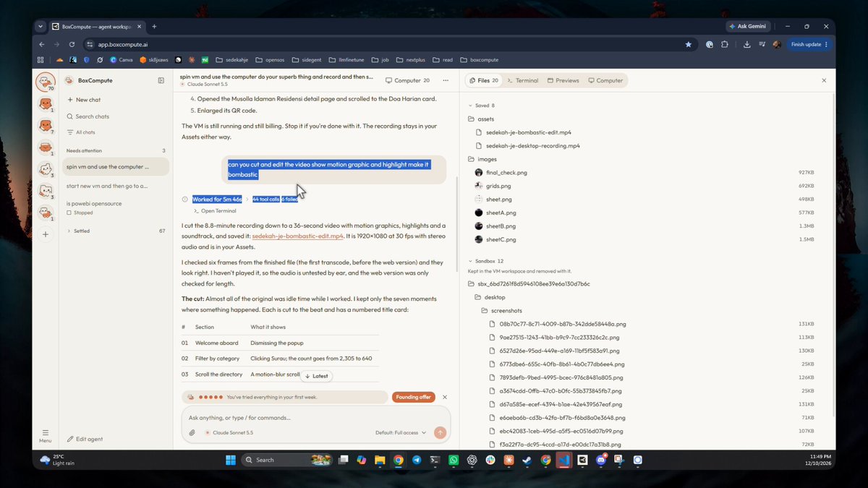Open the weather widget showing Light rain
868x488 pixels.
click(x=58, y=460)
